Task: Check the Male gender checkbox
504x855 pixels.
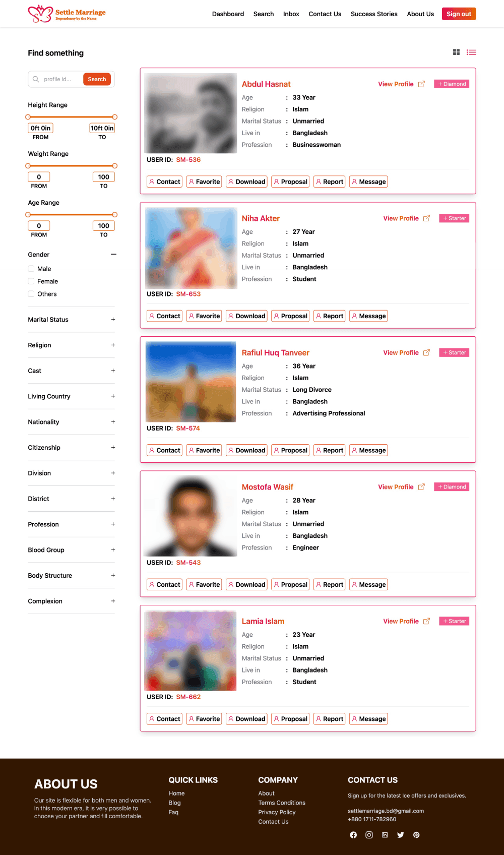Action: pos(31,269)
